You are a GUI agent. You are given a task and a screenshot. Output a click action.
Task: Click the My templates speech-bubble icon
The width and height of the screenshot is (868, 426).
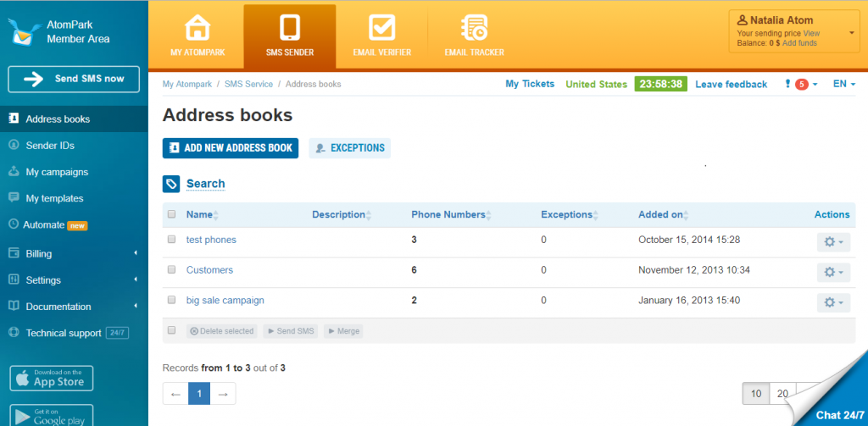click(x=14, y=197)
